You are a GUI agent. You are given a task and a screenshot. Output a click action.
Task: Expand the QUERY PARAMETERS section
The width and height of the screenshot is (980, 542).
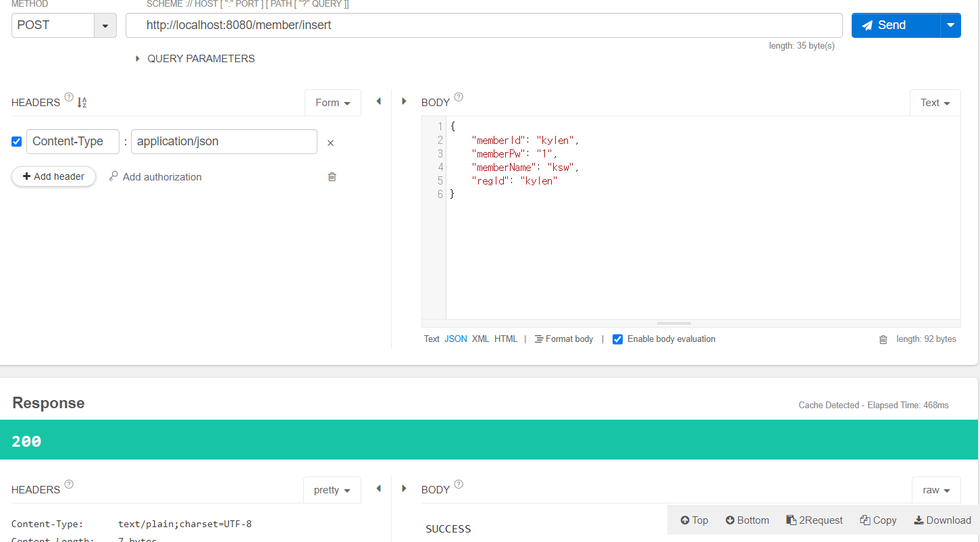click(x=195, y=59)
